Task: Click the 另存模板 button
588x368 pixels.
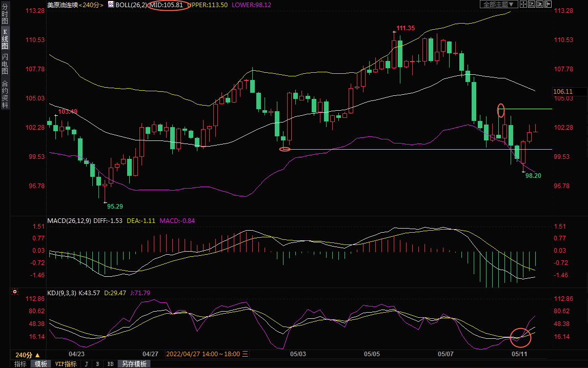Action: (134, 364)
